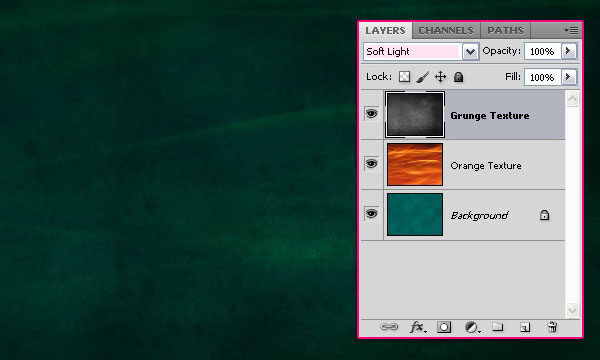Open the Opacity slider arrow
The height and width of the screenshot is (360, 600).
point(568,51)
